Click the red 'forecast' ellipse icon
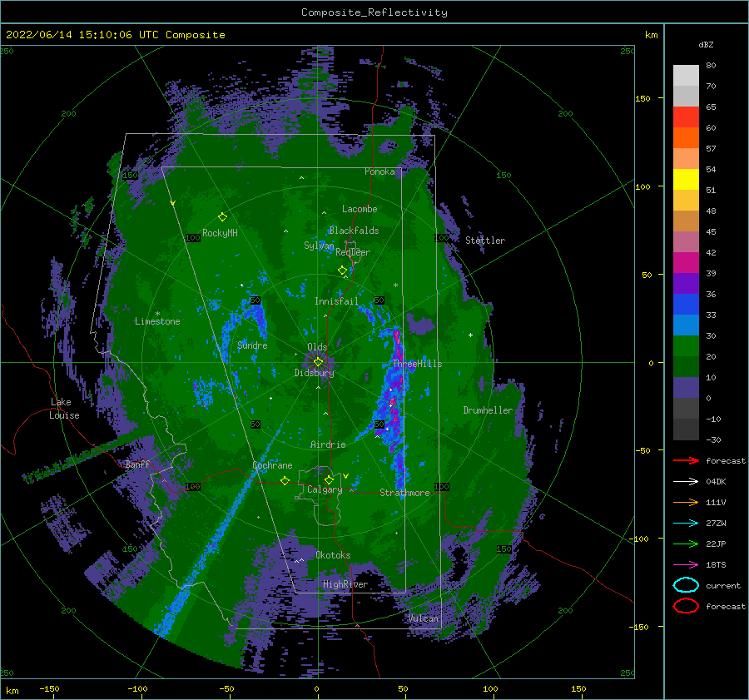This screenshot has height=700, width=749. point(686,606)
